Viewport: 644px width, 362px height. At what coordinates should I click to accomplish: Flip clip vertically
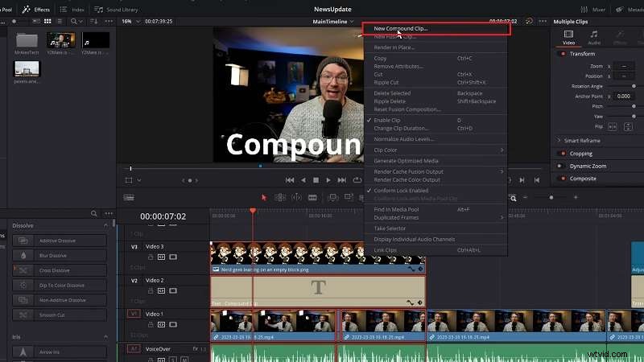click(628, 126)
